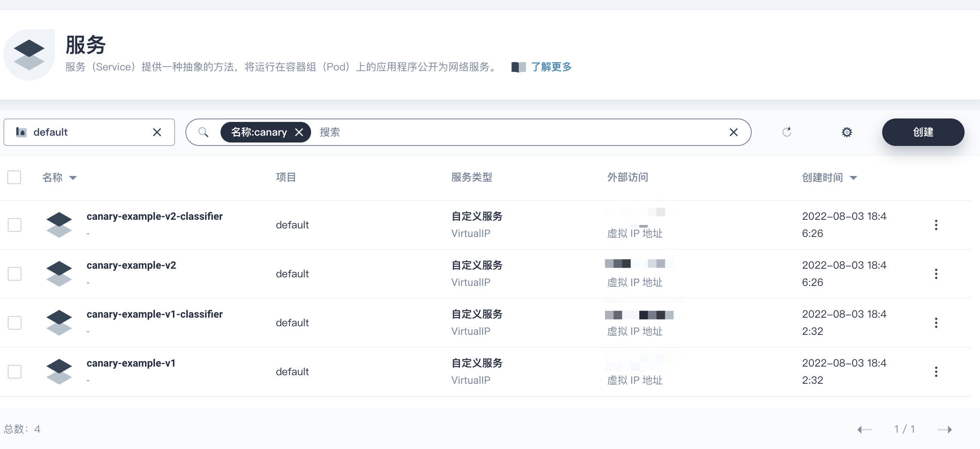This screenshot has width=980, height=449.
Task: Clear all search filters in search bar
Action: (734, 132)
